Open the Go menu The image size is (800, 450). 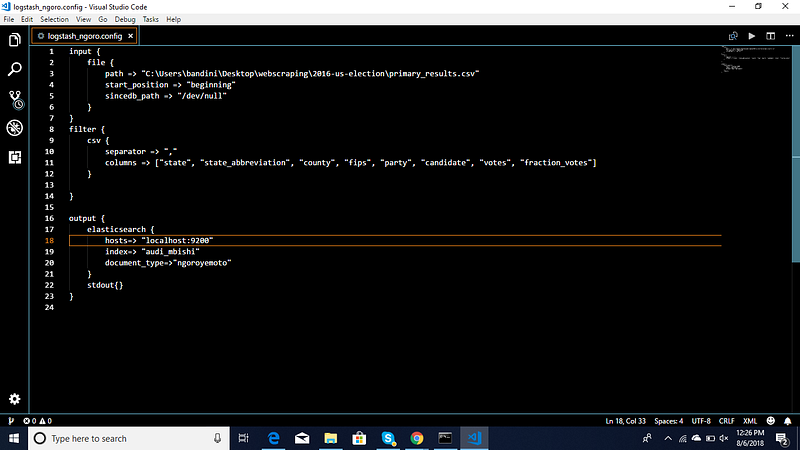(103, 19)
